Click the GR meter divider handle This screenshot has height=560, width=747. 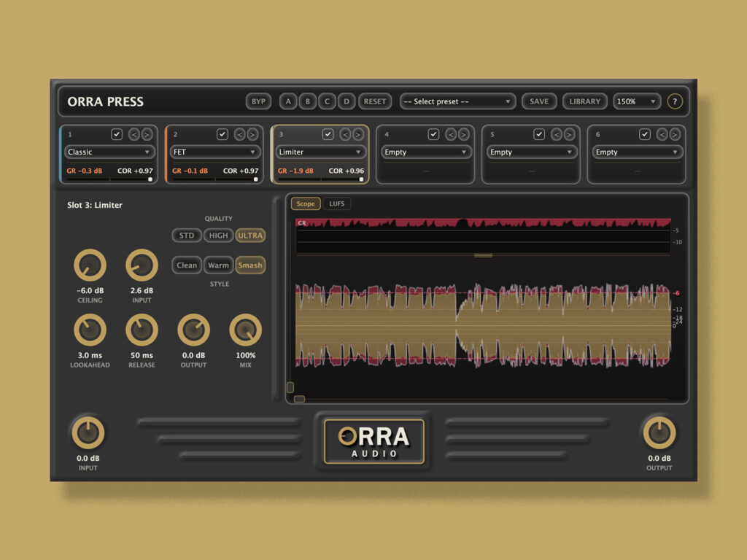point(483,256)
